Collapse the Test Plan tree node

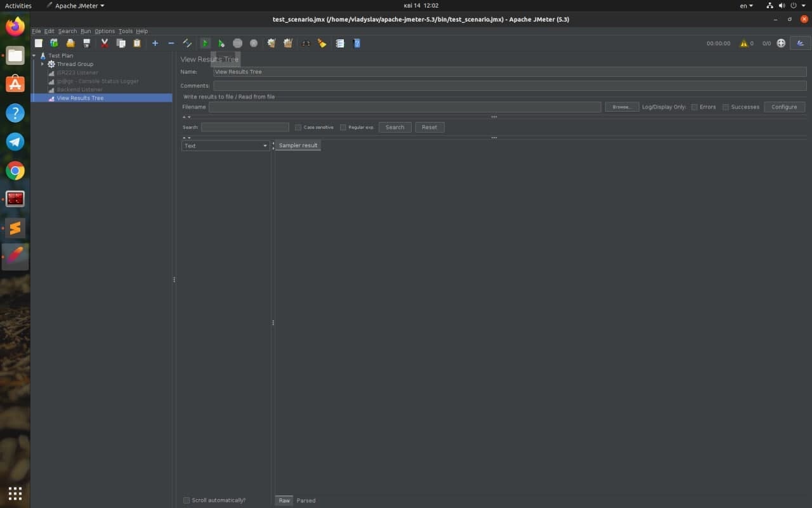click(x=34, y=56)
